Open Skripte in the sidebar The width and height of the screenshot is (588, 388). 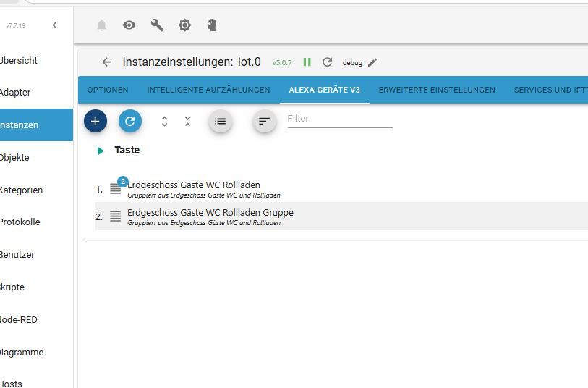click(36, 287)
